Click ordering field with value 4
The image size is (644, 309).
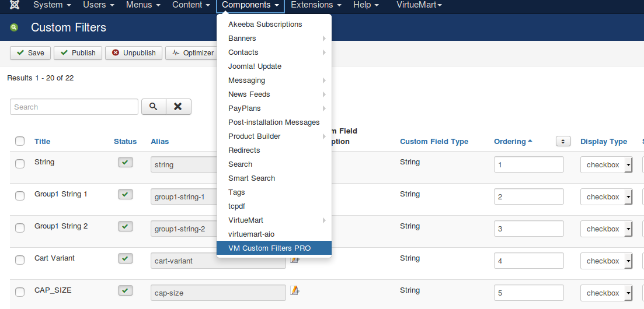pyautogui.click(x=529, y=261)
